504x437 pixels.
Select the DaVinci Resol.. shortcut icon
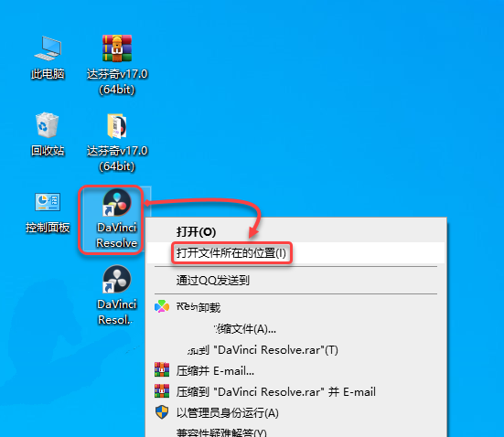click(117, 295)
